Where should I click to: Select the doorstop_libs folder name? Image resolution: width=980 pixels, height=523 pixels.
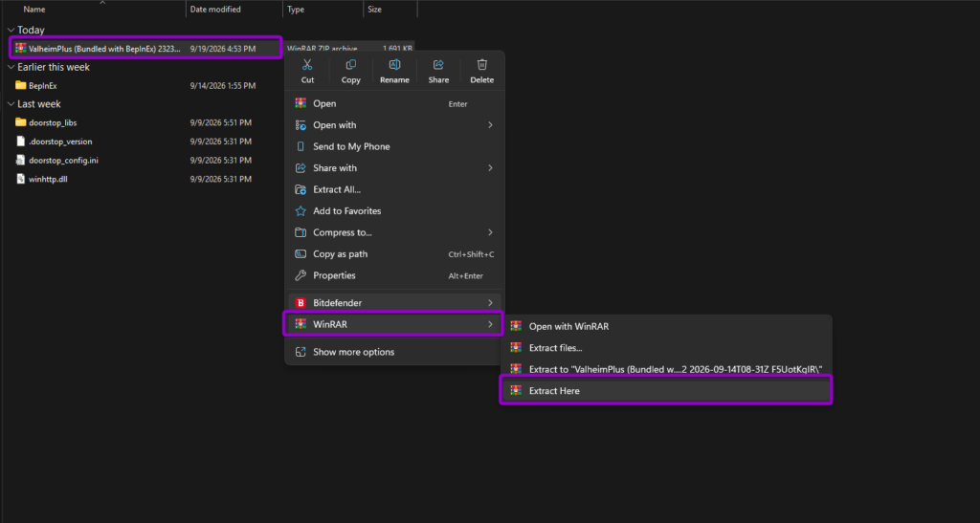coord(53,123)
